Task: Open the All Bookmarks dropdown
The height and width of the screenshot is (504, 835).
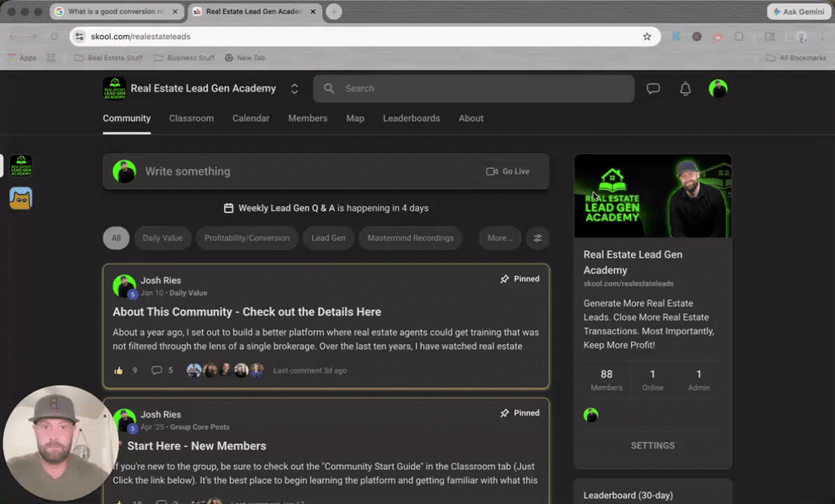Action: tap(796, 57)
